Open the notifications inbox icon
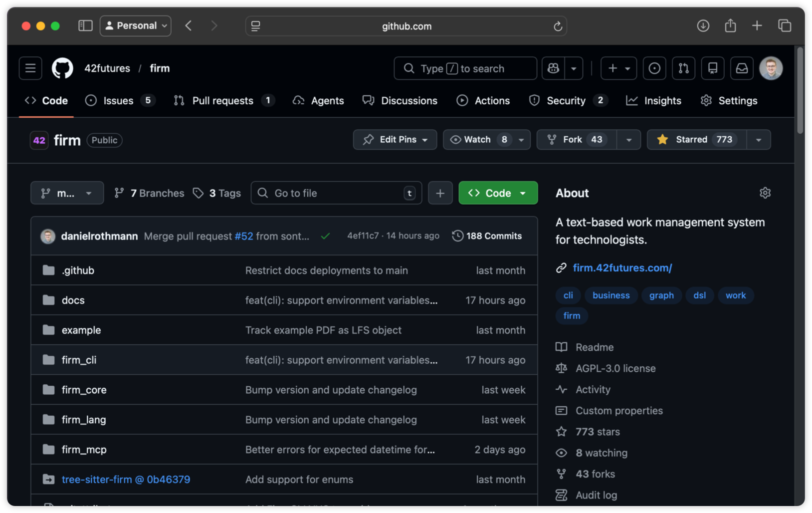This screenshot has width=812, height=513. (x=742, y=68)
